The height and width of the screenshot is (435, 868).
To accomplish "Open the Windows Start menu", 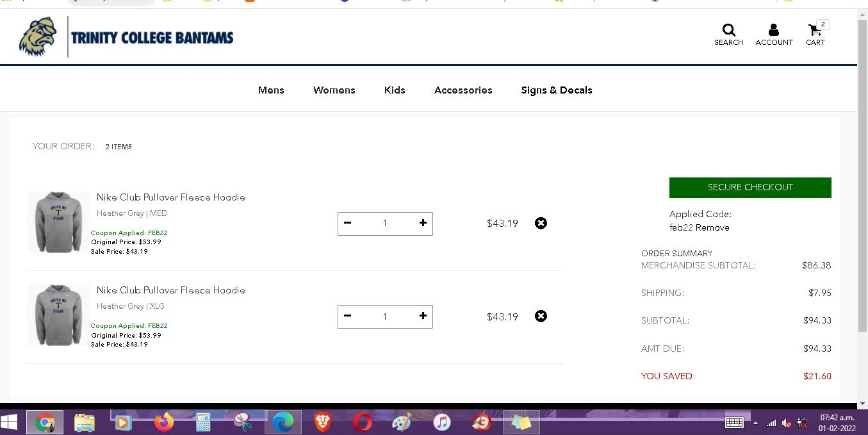I will click(10, 422).
